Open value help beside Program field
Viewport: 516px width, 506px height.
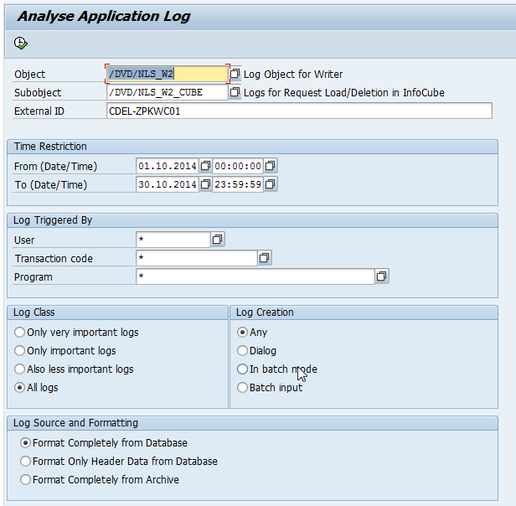[382, 276]
